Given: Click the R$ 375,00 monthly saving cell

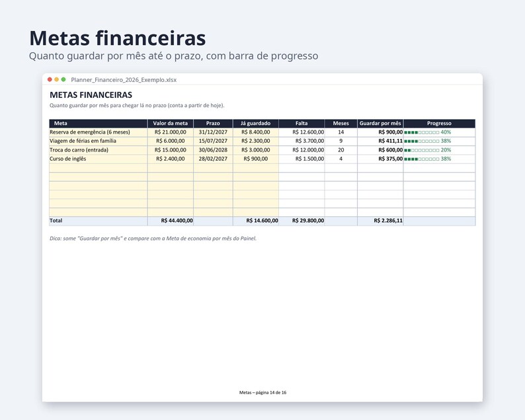Looking at the screenshot, I should (x=380, y=159).
